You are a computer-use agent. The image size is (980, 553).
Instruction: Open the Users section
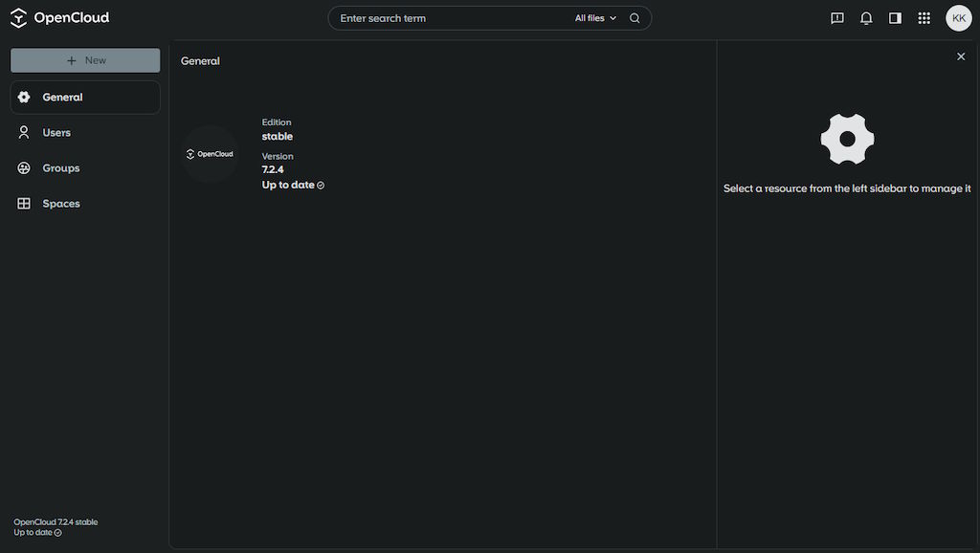pos(85,132)
